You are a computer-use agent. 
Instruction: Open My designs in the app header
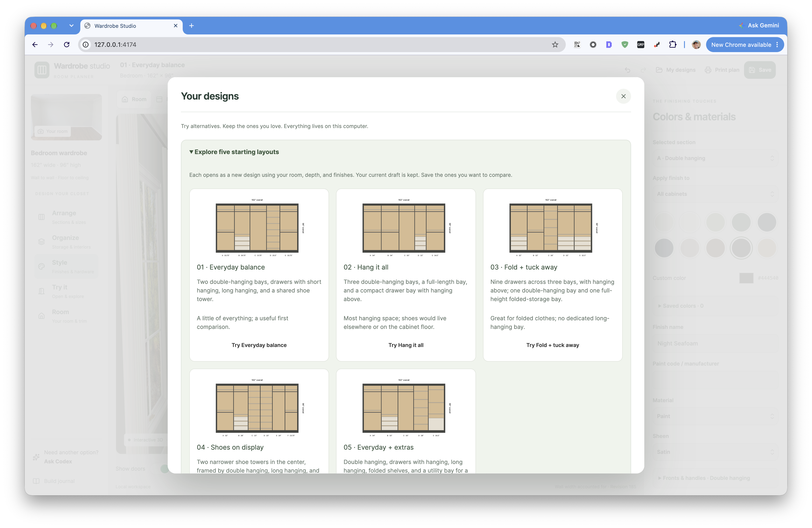point(676,70)
